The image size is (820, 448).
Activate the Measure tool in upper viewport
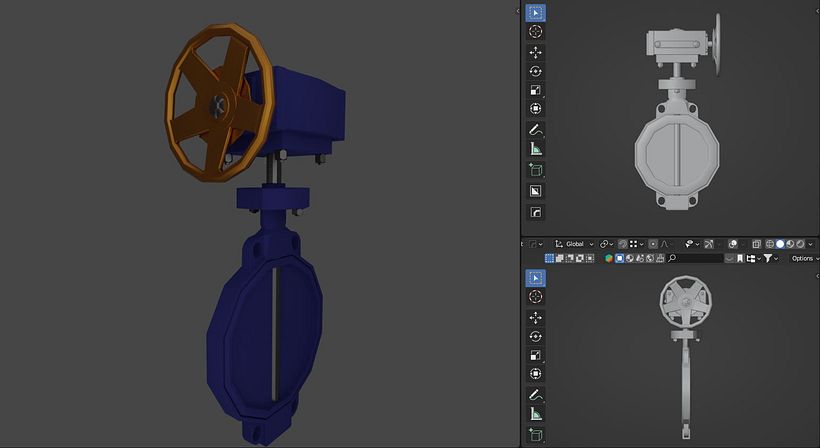535,149
